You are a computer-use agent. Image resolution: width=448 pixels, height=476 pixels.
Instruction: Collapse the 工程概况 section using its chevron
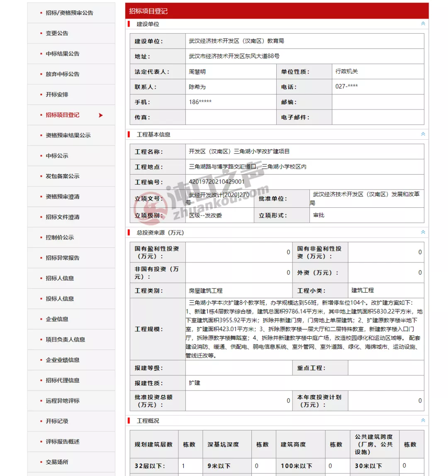[423, 420]
